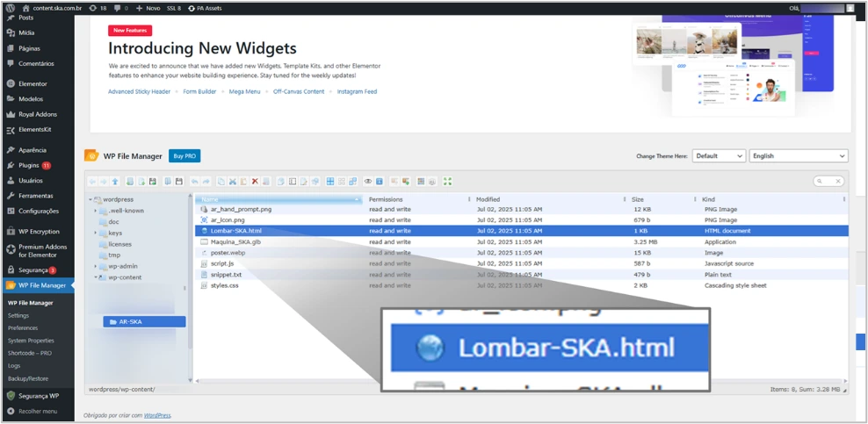Click the Extract archive toolbar icon
This screenshot has width=868, height=424.
pos(394,182)
